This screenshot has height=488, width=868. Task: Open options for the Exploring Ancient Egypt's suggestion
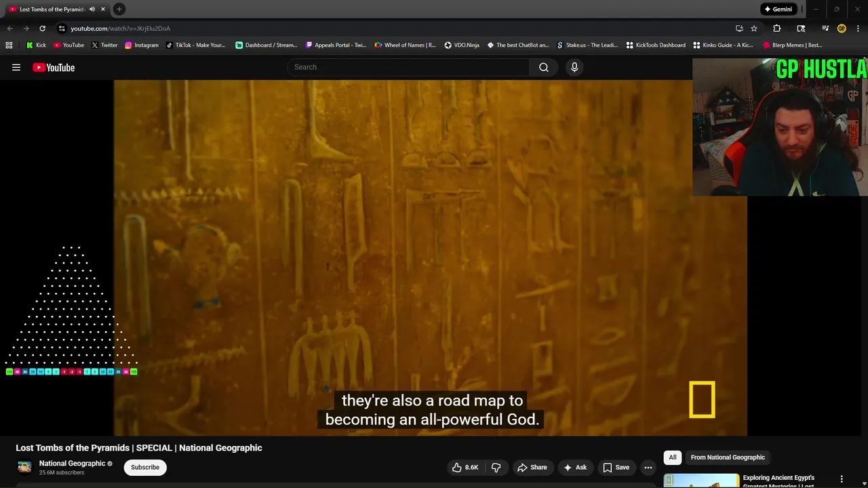pyautogui.click(x=842, y=479)
